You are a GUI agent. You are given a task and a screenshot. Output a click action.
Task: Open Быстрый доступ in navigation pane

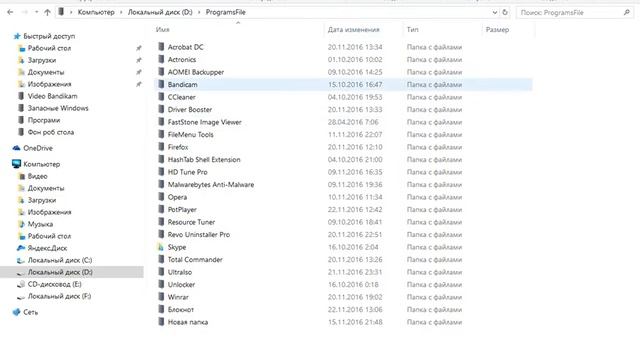pos(49,36)
